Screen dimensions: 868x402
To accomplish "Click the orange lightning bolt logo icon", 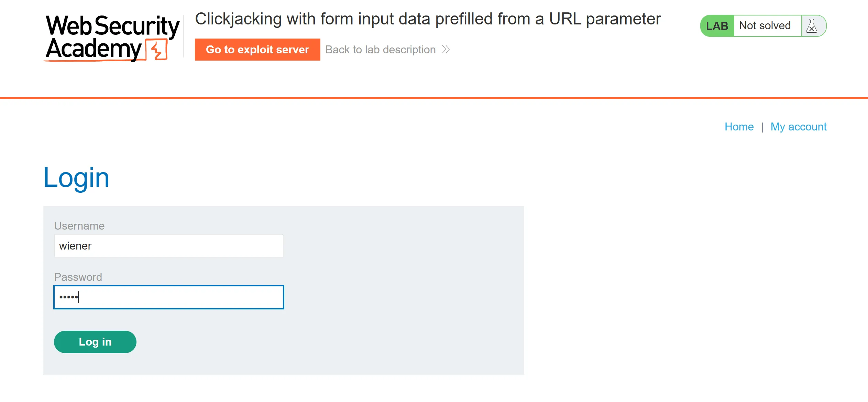I will coord(157,50).
